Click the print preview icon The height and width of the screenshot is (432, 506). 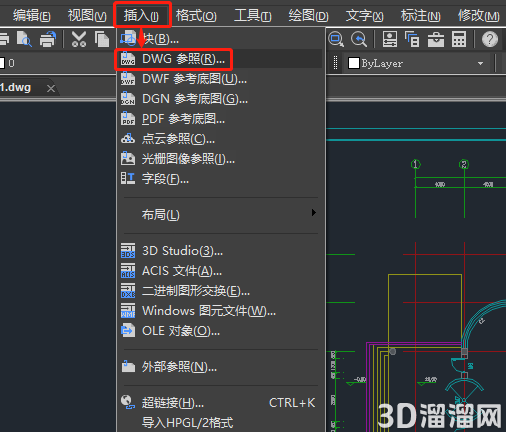24,39
